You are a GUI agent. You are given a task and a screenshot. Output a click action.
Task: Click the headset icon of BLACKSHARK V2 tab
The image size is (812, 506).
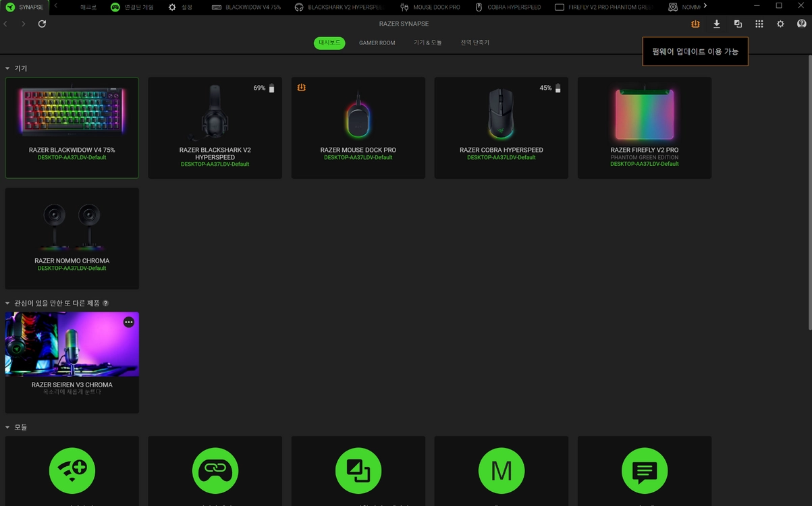tap(299, 7)
